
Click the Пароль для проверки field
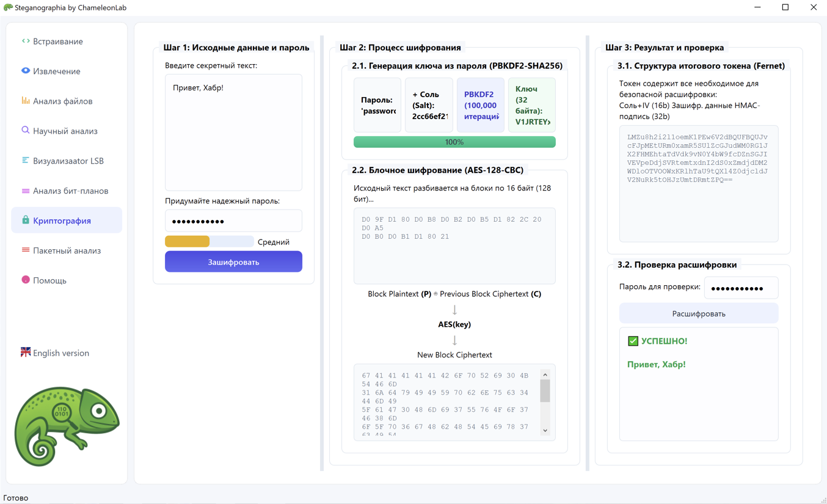pyautogui.click(x=741, y=287)
